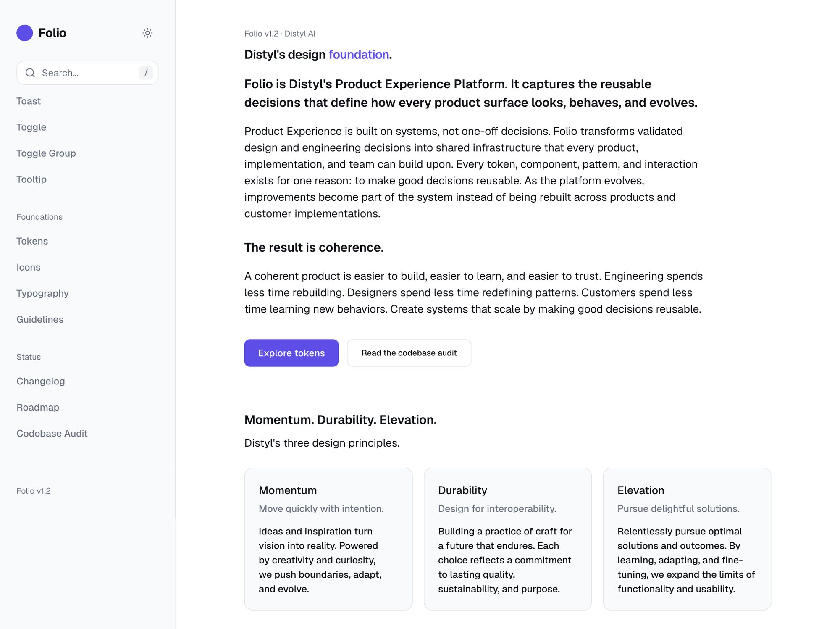The image size is (840, 629).
Task: View the Guidelines page
Action: (40, 319)
